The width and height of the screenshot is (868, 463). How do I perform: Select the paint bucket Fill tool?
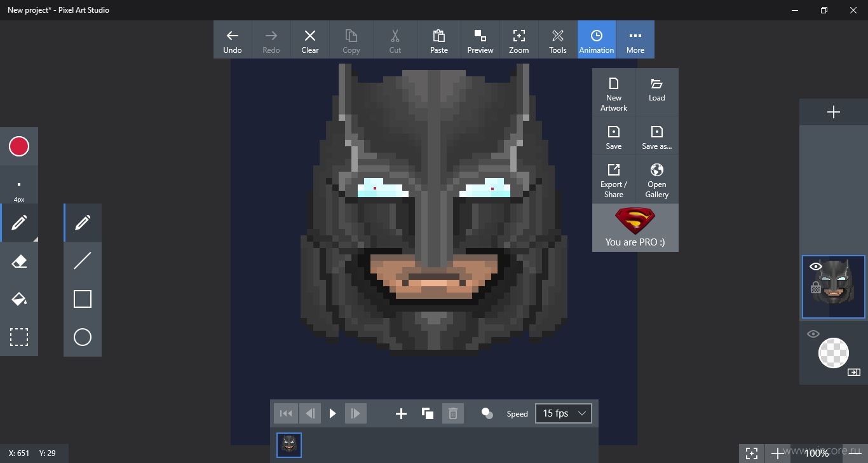19,299
